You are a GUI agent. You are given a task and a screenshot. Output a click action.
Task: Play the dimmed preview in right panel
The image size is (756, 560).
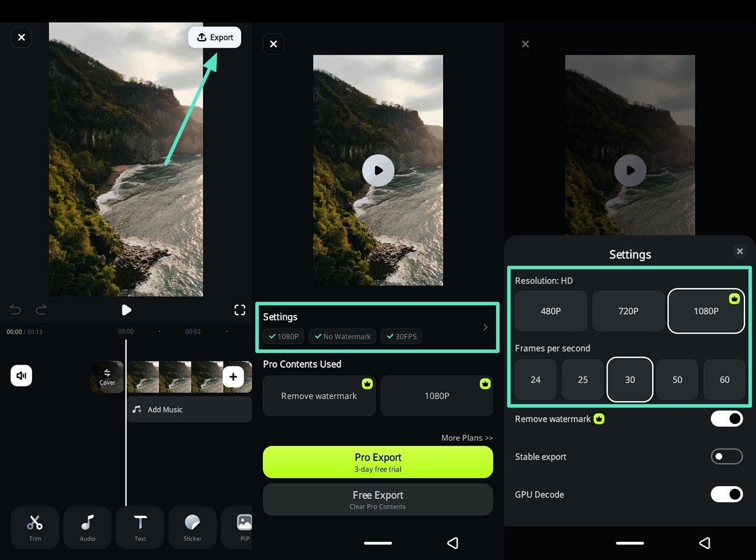click(x=630, y=170)
